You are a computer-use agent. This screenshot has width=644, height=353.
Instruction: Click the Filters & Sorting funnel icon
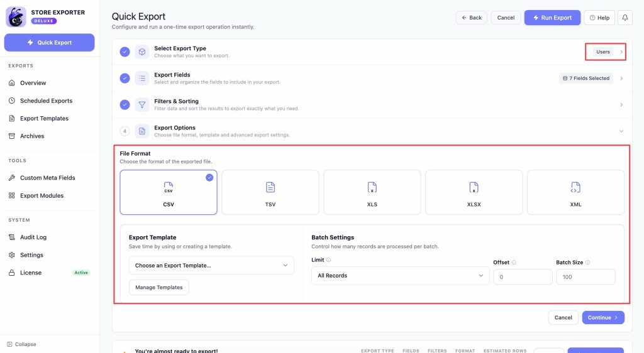coord(142,104)
